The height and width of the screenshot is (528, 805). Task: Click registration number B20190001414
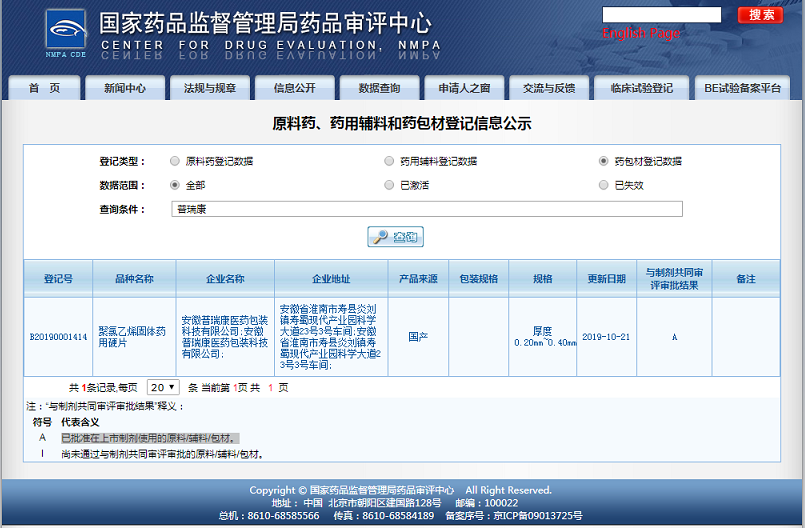(58, 337)
